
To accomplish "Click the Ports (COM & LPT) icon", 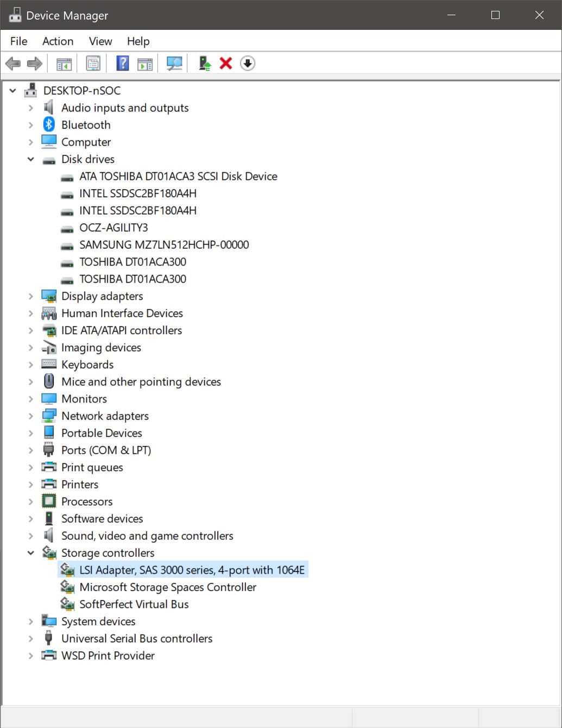I will pyautogui.click(x=49, y=449).
